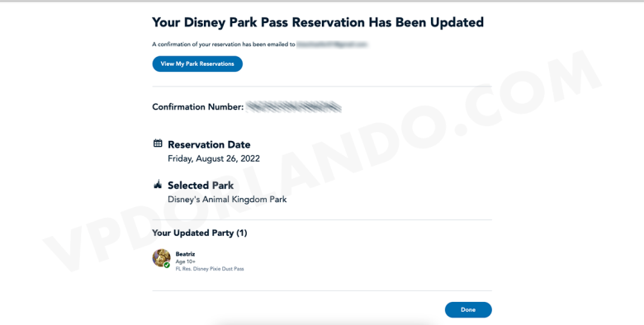Click the page title about reservation updated
This screenshot has height=325, width=644.
coord(318,22)
